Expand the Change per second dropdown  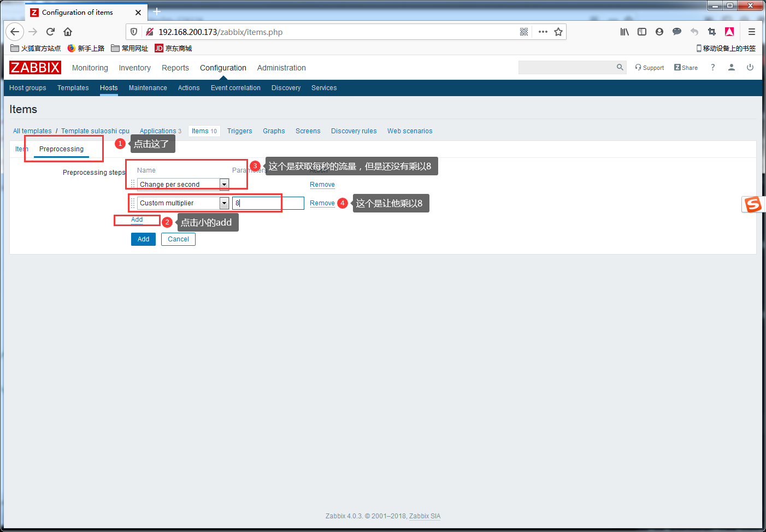tap(224, 184)
